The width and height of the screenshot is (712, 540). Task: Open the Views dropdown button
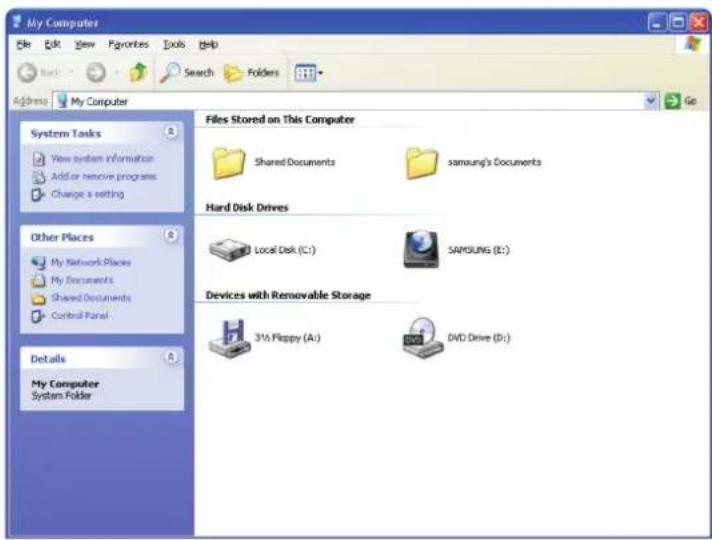(308, 73)
